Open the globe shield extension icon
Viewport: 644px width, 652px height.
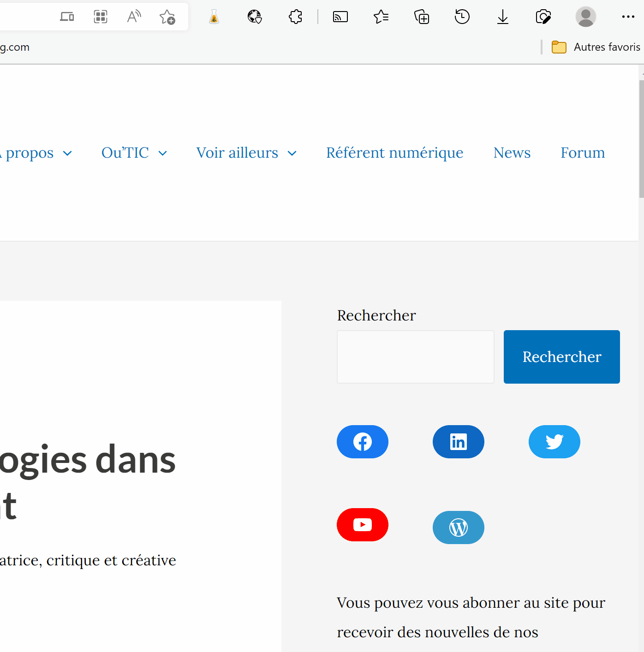coord(255,17)
